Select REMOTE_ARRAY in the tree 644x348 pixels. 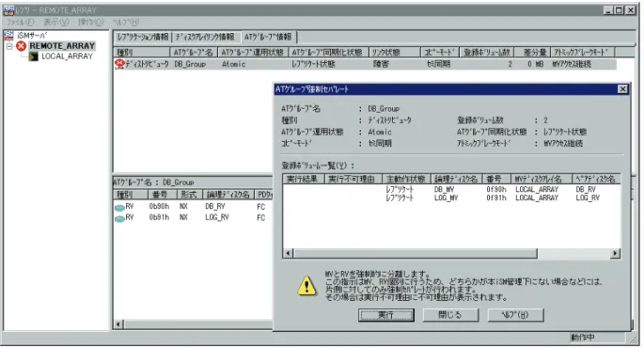62,46
